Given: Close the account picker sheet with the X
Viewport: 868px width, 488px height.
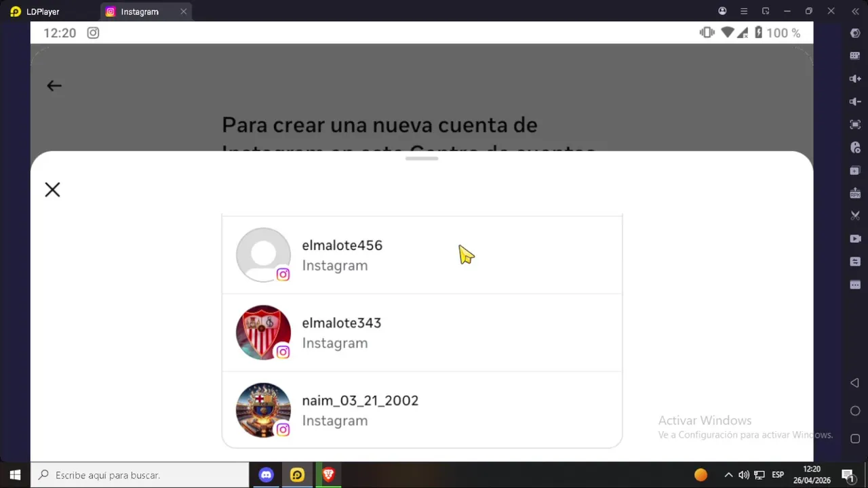Looking at the screenshot, I should [x=52, y=190].
